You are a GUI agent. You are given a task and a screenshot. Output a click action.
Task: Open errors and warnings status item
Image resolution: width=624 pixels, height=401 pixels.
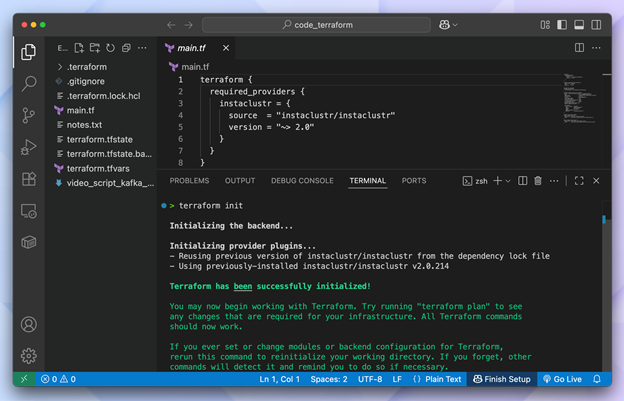coord(58,379)
